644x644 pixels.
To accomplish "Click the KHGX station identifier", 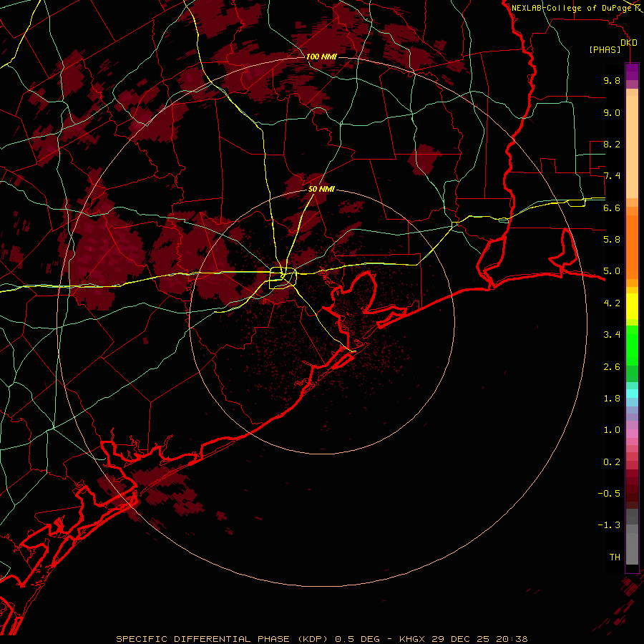I will [x=412, y=639].
